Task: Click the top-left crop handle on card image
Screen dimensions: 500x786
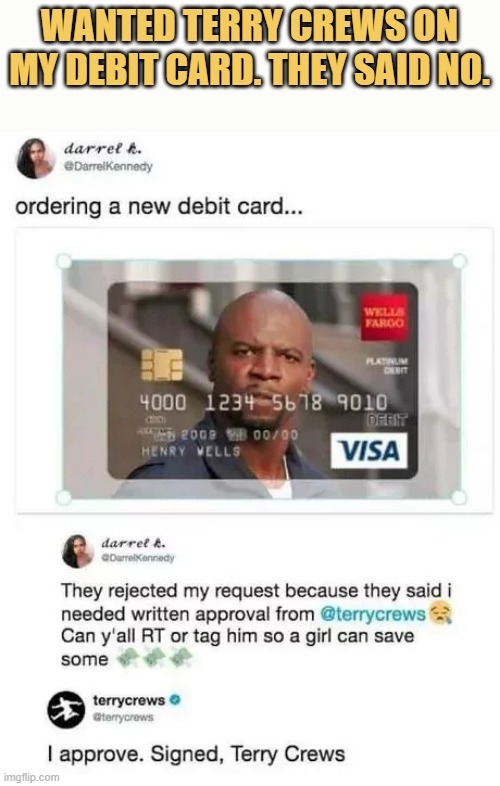Action: pyautogui.click(x=64, y=262)
